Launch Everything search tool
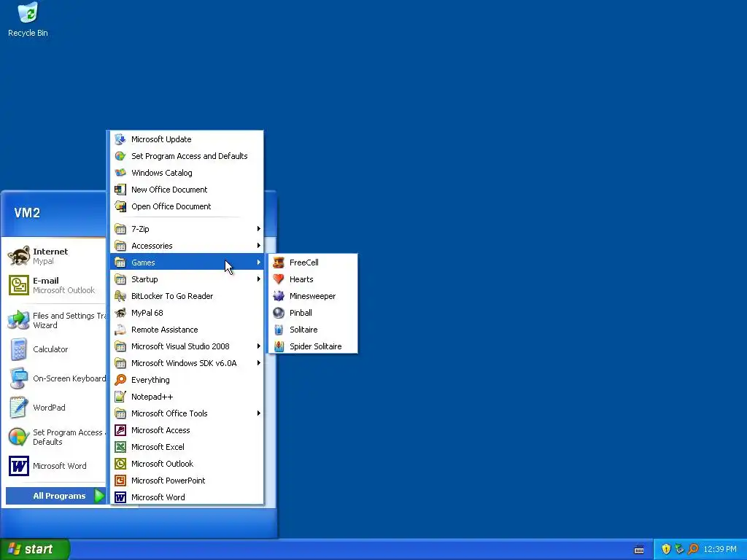Viewport: 747px width, 560px height. (187, 379)
